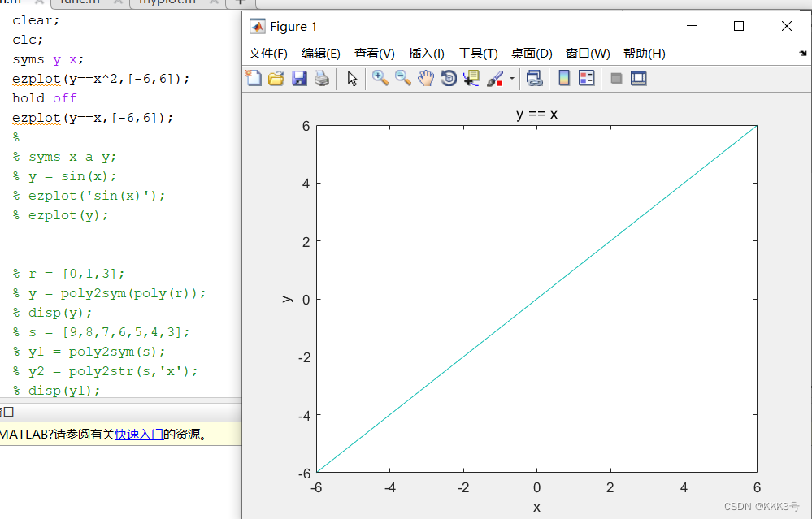812x519 pixels.
Task: Open the 编辑(E) menu
Action: coord(320,54)
